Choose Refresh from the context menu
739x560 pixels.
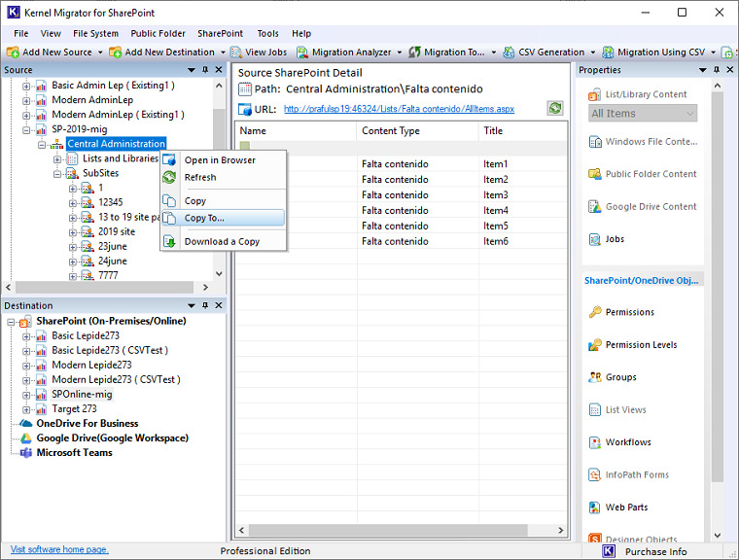[x=223, y=177]
